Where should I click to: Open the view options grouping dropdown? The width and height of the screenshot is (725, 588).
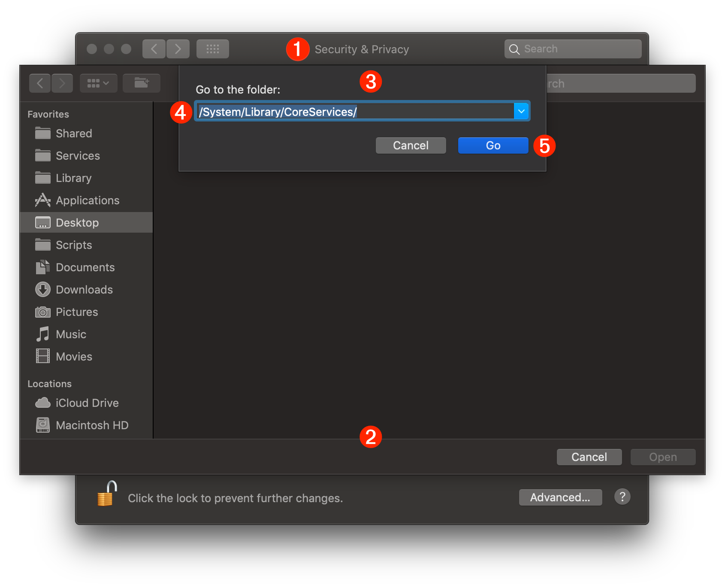pos(98,83)
